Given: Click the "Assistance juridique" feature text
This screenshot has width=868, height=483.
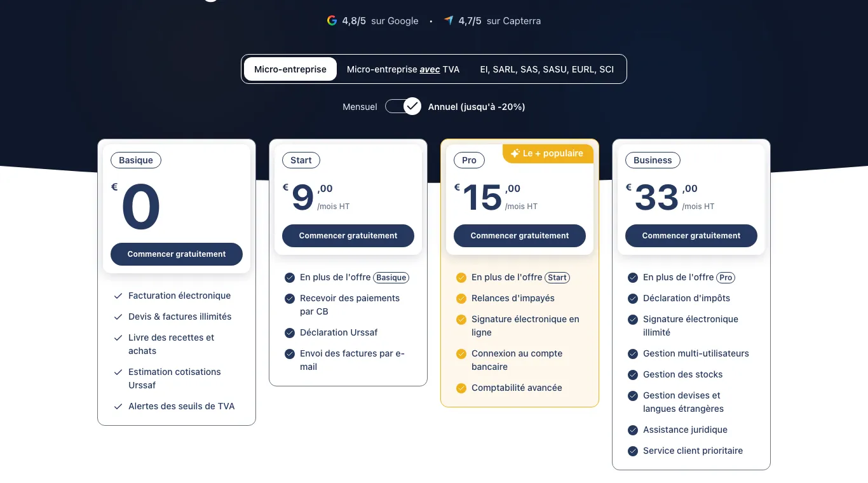Looking at the screenshot, I should click(x=685, y=430).
